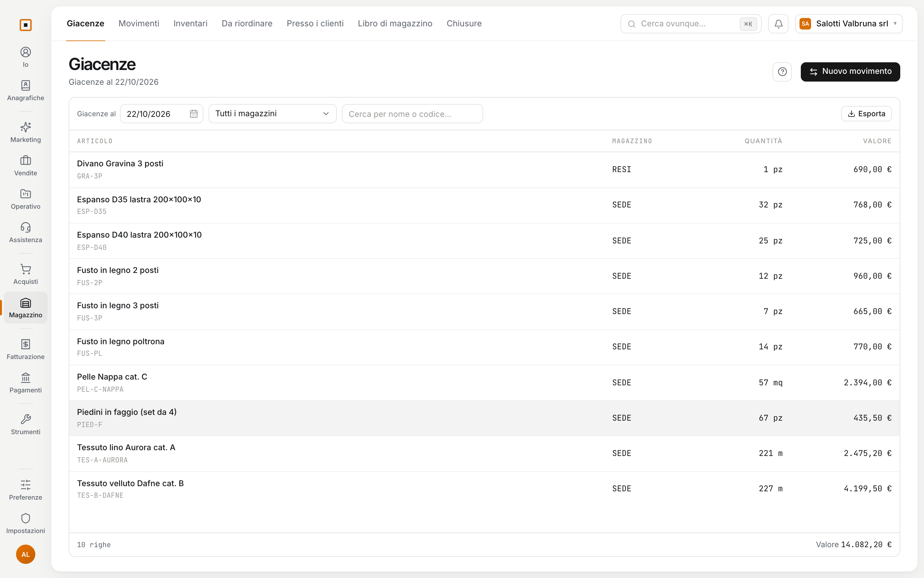
Task: Select the Divano Gravina 3 posti row
Action: click(x=484, y=170)
